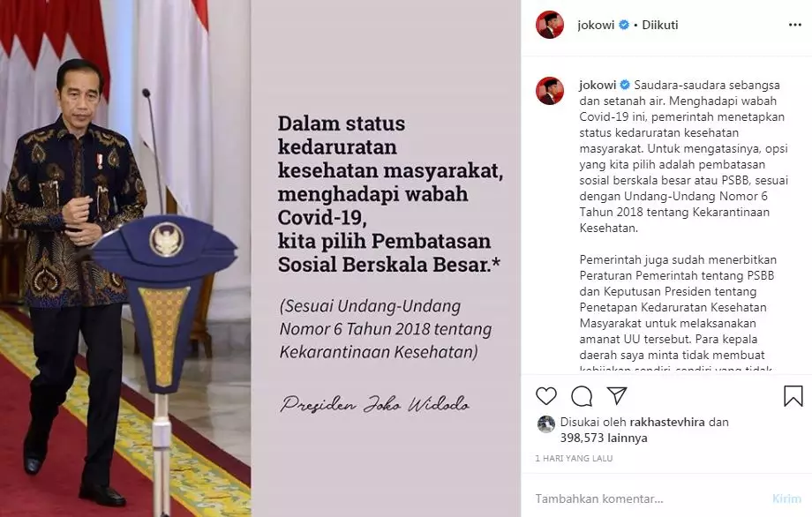Open jokowi username in the header
The width and height of the screenshot is (812, 517).
[x=596, y=25]
